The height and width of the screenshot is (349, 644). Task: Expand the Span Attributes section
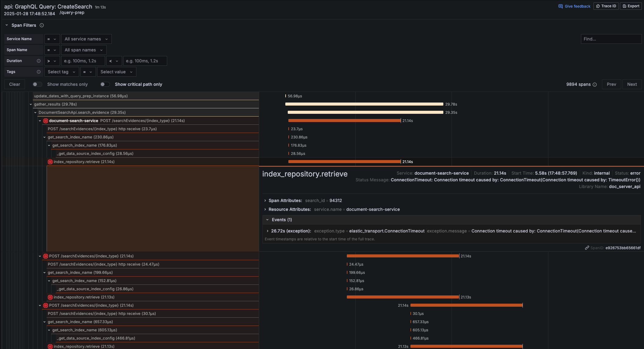[x=265, y=201]
